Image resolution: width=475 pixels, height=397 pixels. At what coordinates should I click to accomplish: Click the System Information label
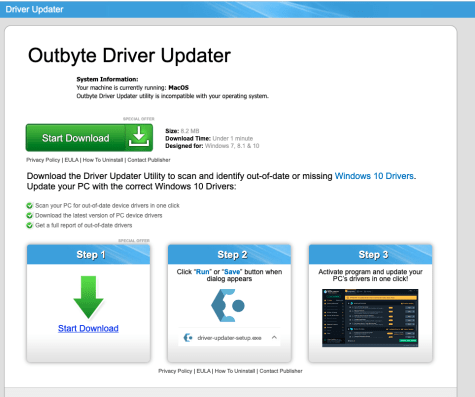(x=107, y=79)
